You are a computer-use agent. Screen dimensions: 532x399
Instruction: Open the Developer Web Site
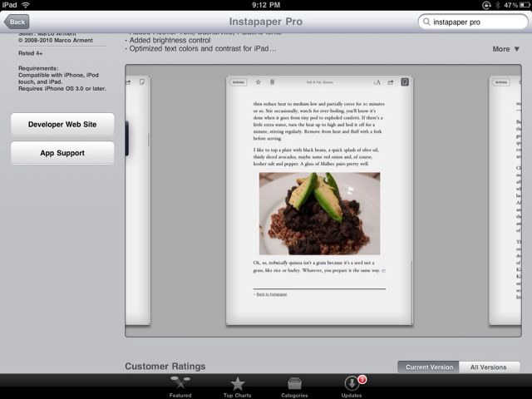tap(62, 124)
